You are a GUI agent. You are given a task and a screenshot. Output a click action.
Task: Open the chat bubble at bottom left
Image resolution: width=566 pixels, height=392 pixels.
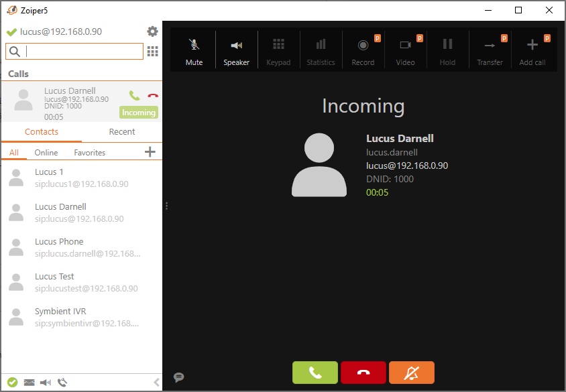[x=178, y=377]
